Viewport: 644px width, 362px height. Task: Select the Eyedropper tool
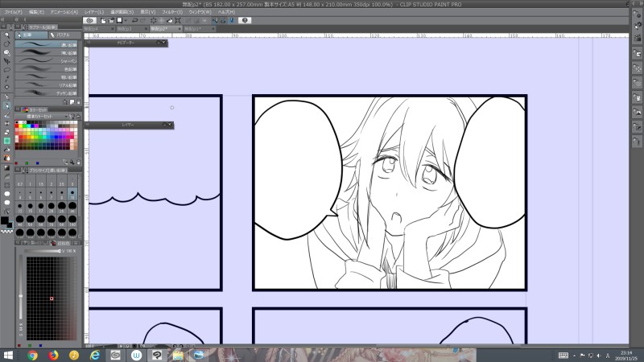tap(6, 87)
